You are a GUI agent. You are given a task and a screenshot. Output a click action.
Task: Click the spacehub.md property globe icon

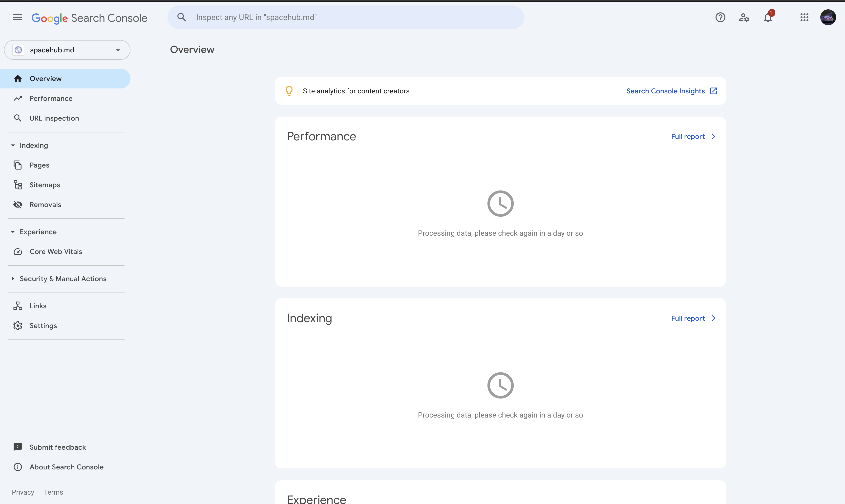(18, 50)
